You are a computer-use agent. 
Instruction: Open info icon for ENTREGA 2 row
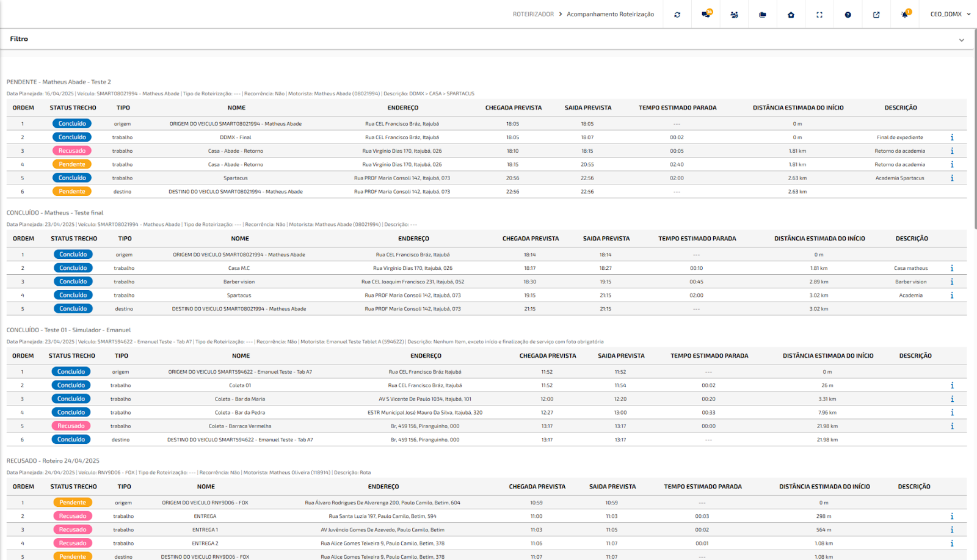coord(952,543)
